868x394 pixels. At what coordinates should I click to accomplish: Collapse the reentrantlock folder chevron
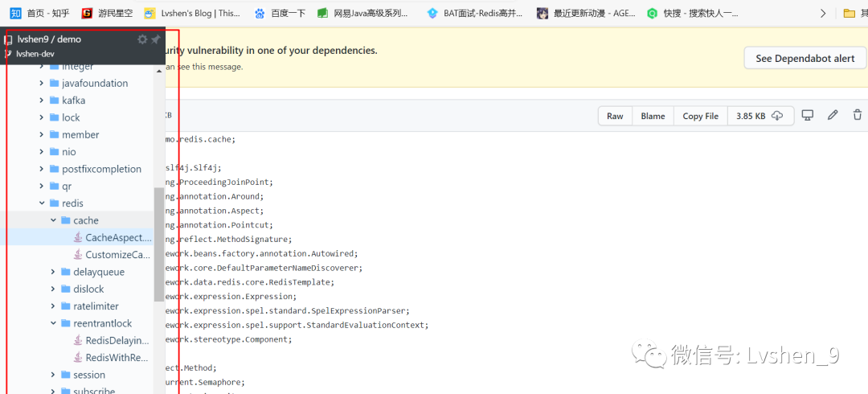pyautogui.click(x=53, y=323)
